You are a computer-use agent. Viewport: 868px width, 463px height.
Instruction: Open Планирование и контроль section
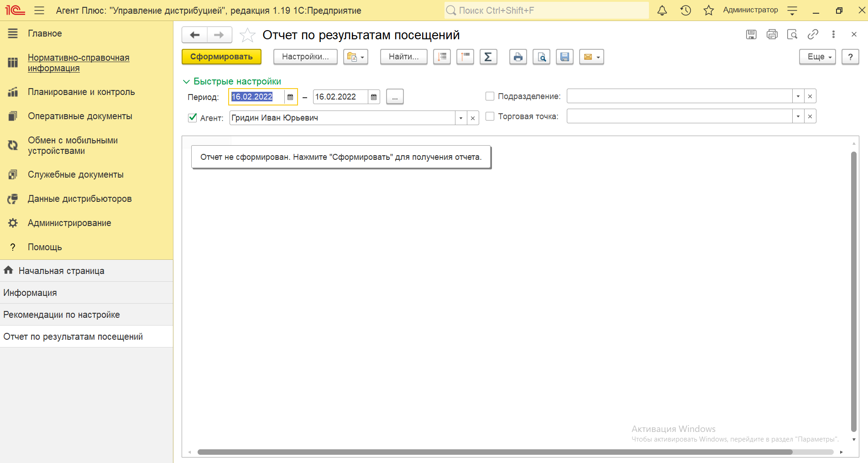pyautogui.click(x=81, y=92)
